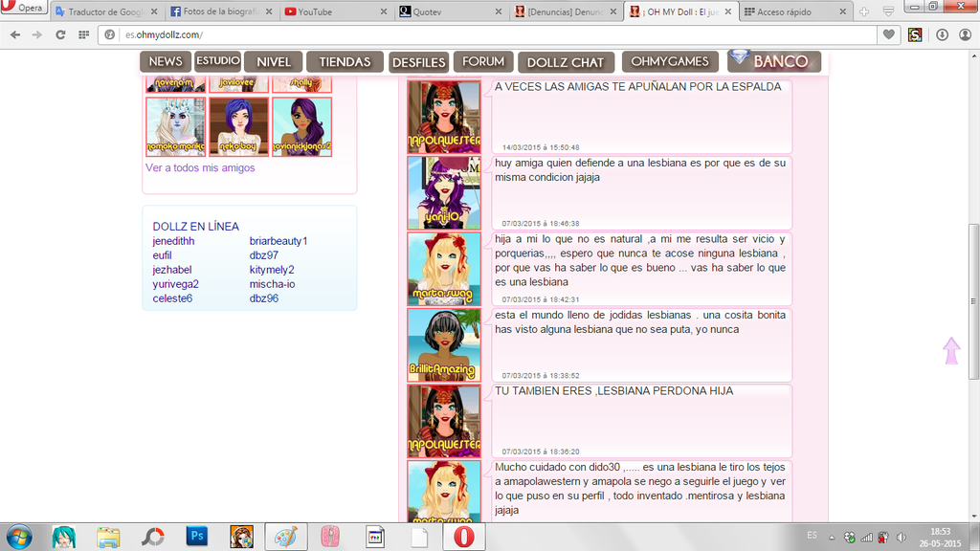Click the pink scroll-to-top arrow

[x=951, y=350]
